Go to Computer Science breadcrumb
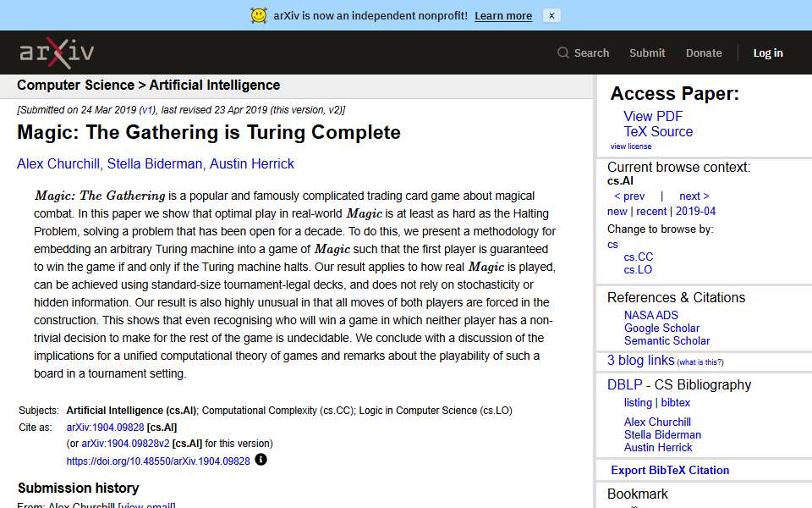Viewport: 812px width, 508px height. point(75,85)
